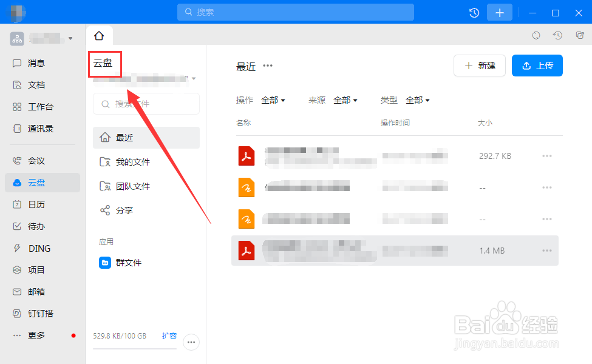The width and height of the screenshot is (592, 364).
Task: Select 最近 in cloud drive navigation
Action: tap(146, 138)
